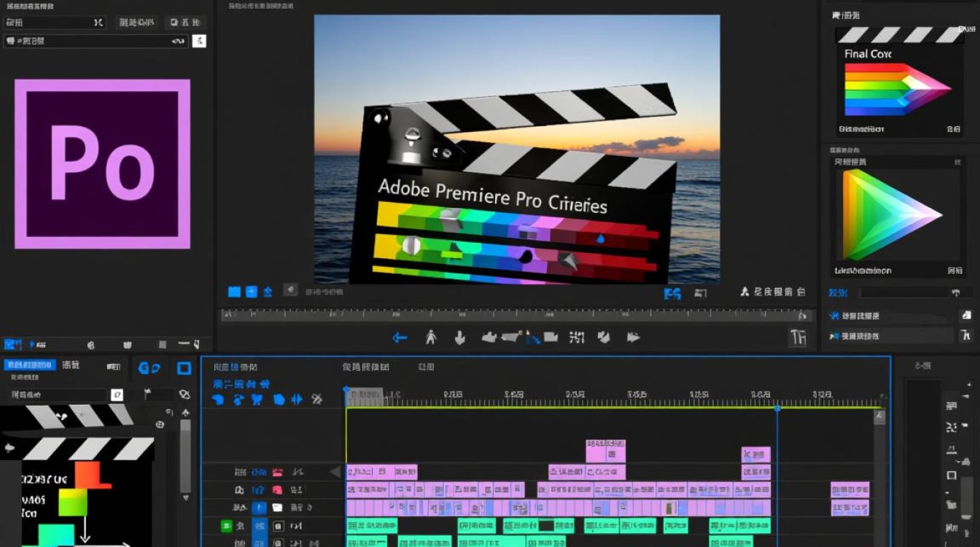Click the middle button in the top-left panel's header row
The height and width of the screenshot is (547, 980).
point(136,23)
